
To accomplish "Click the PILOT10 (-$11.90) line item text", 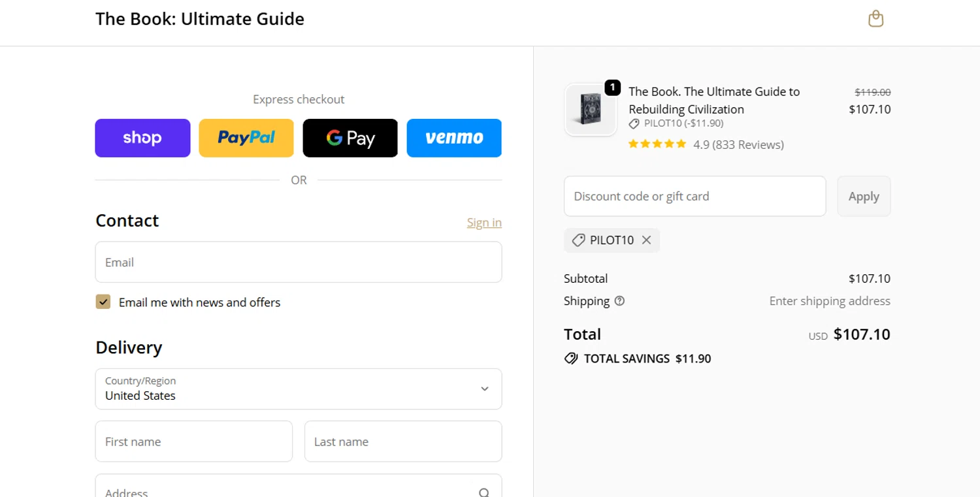I will (683, 123).
